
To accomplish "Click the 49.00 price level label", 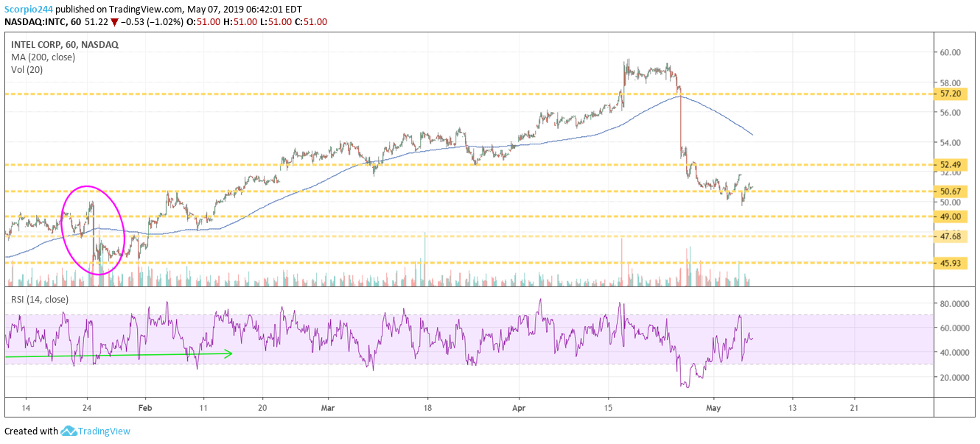I will [951, 216].
